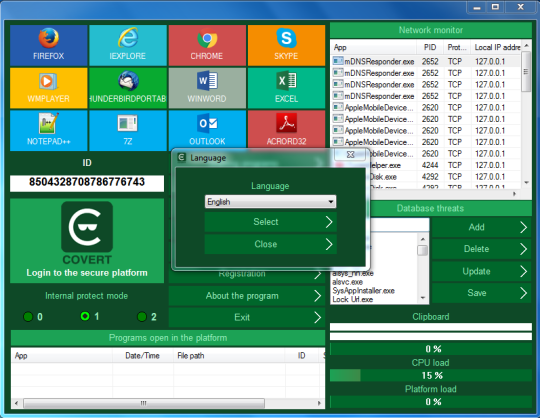Click the ID column header

click(303, 356)
